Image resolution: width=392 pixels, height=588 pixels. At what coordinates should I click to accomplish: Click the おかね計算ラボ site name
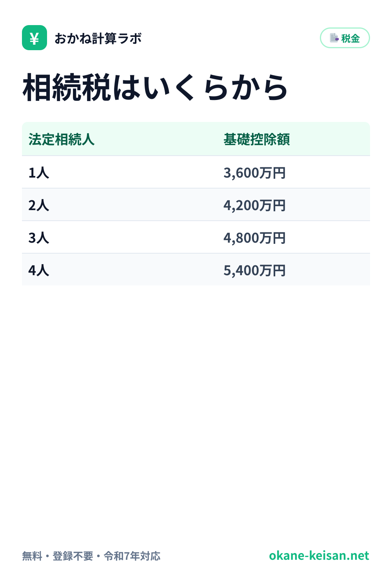[x=98, y=38]
